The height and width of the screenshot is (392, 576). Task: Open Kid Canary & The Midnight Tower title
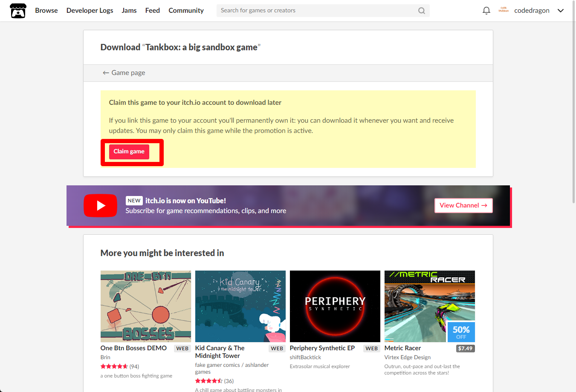click(220, 352)
